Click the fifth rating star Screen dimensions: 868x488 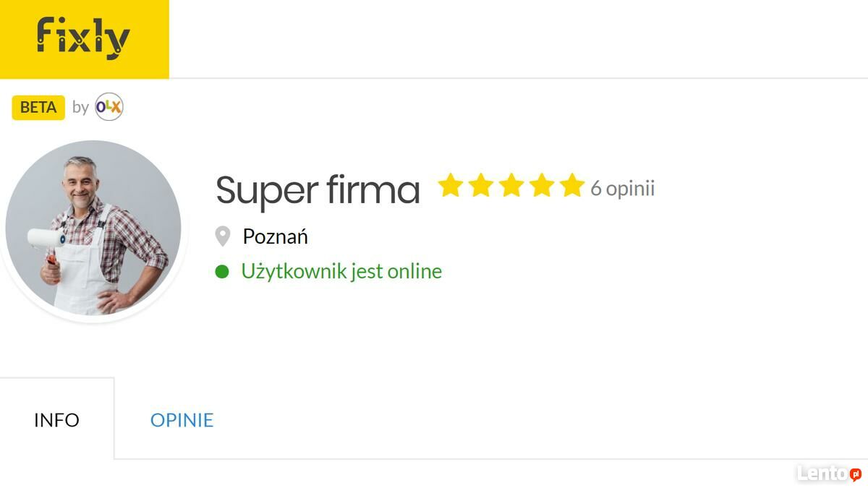pos(571,186)
